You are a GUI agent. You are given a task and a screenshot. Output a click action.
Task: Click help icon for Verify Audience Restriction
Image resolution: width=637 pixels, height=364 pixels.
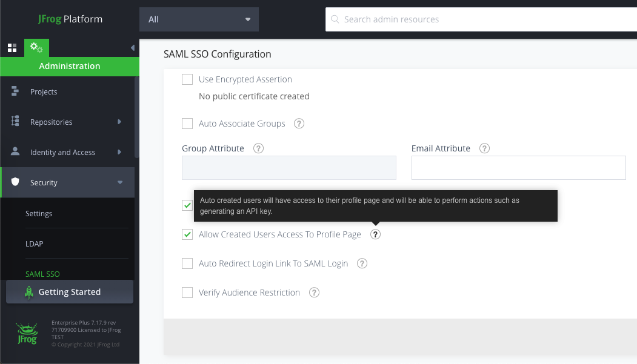pos(314,293)
